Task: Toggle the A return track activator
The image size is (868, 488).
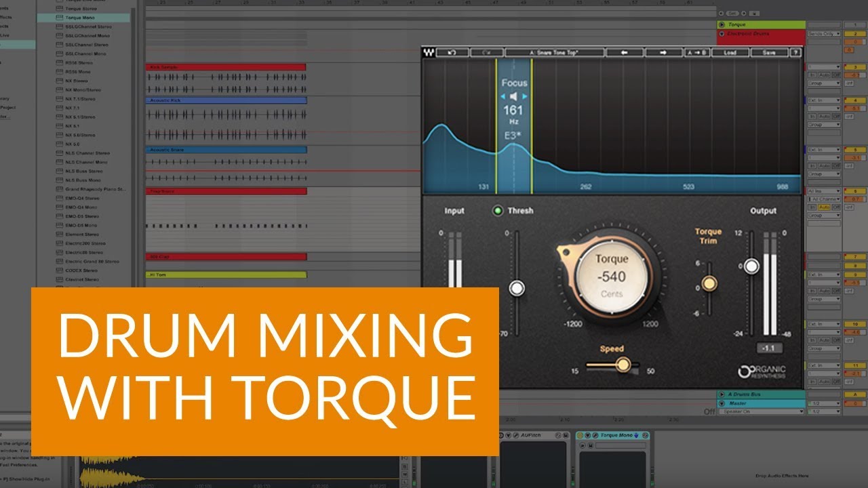Action: click(855, 394)
